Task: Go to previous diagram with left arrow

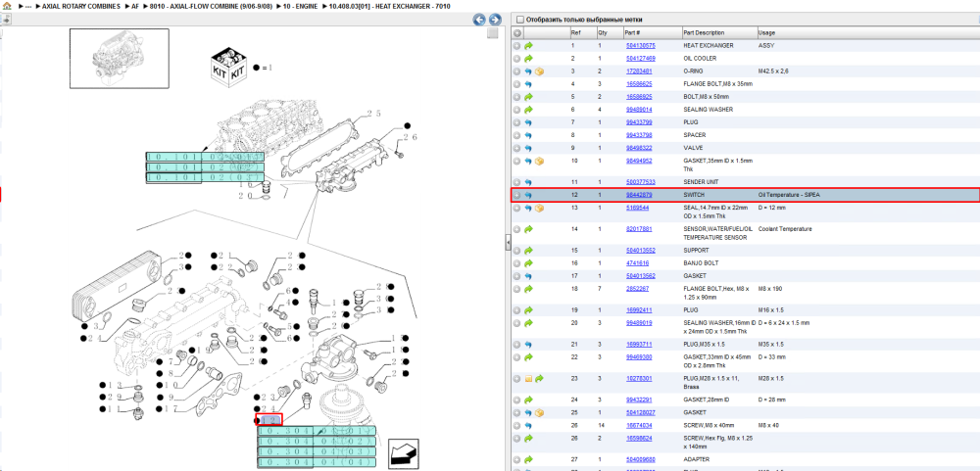Action: [479, 20]
